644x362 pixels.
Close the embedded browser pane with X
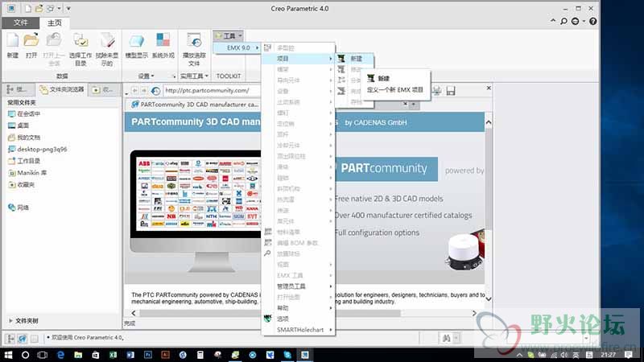(x=489, y=88)
